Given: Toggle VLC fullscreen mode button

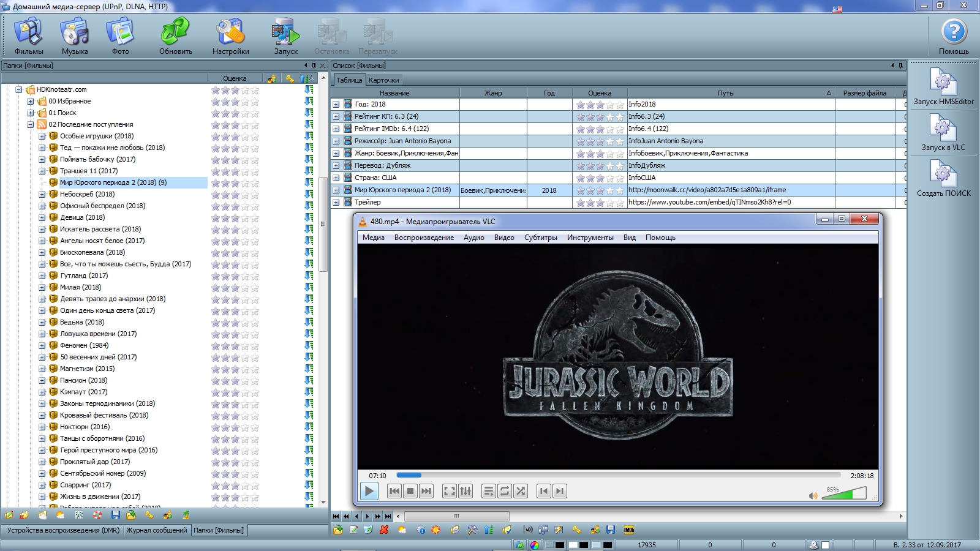Looking at the screenshot, I should [450, 491].
